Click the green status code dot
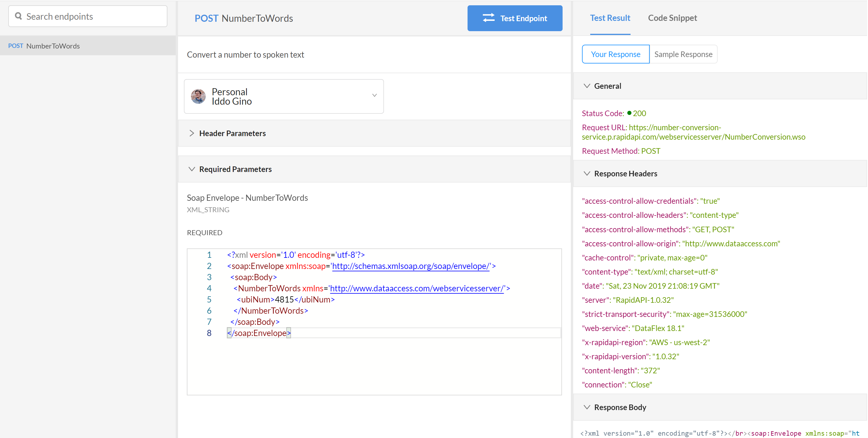 point(629,113)
